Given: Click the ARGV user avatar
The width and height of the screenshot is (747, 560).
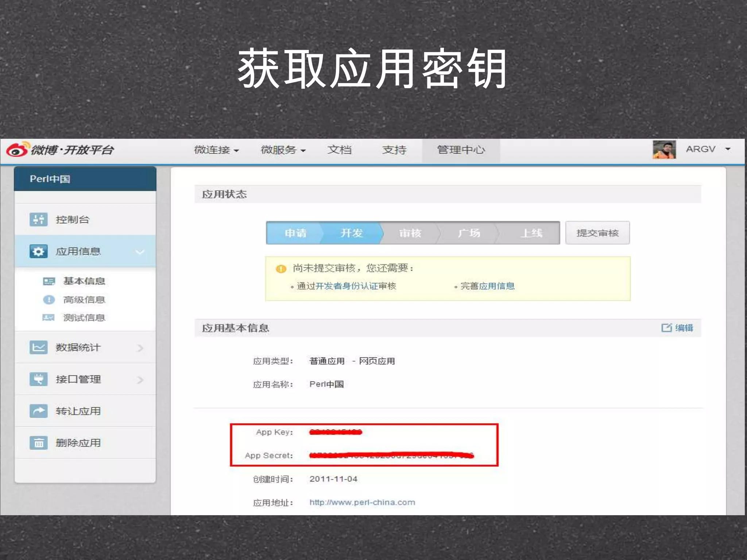Looking at the screenshot, I should tap(664, 149).
